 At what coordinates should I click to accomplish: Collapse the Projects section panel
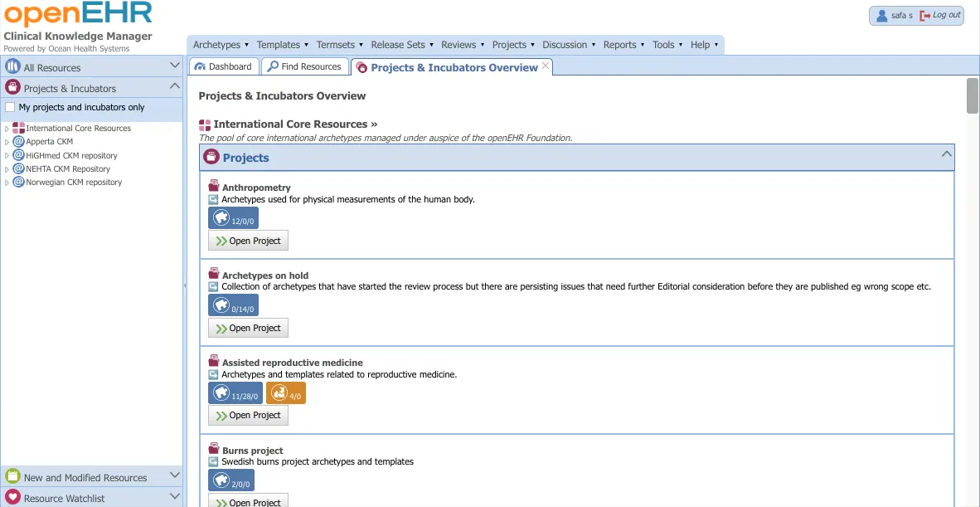pos(945,154)
